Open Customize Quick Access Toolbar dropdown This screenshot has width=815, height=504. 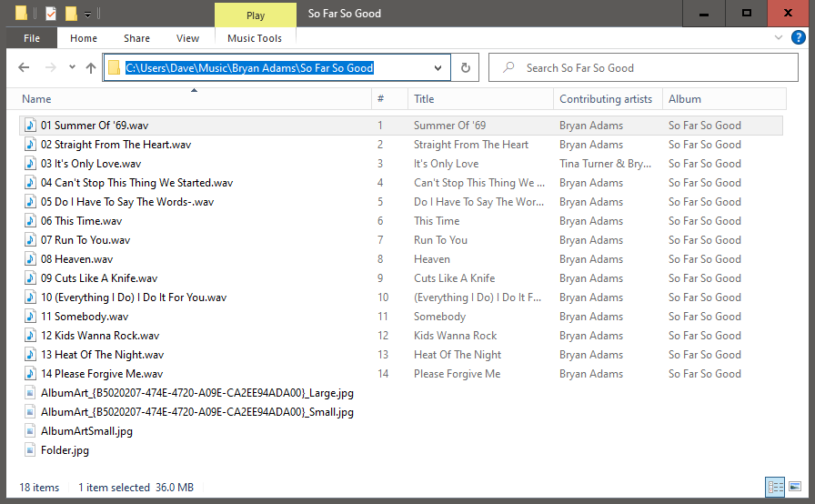[x=87, y=15]
